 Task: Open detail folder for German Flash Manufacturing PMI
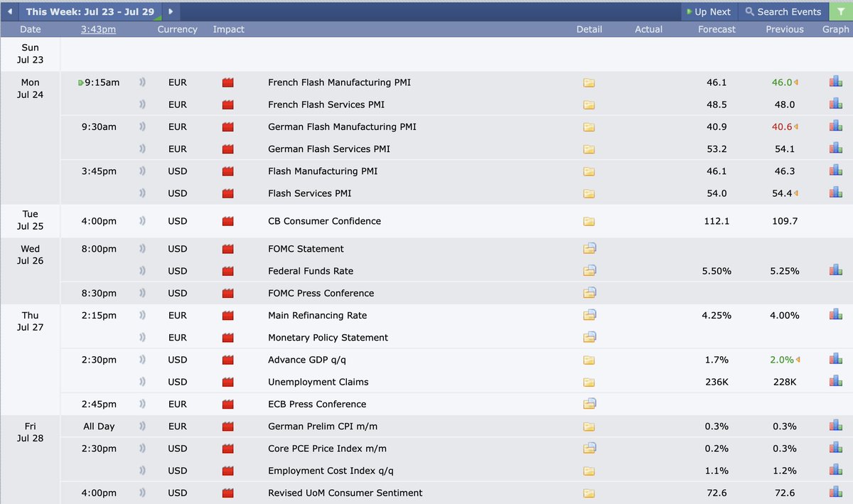point(589,127)
